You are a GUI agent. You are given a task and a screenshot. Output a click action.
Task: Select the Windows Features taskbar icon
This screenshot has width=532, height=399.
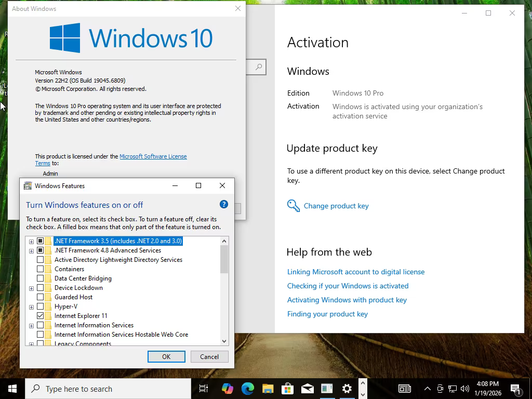(x=327, y=389)
